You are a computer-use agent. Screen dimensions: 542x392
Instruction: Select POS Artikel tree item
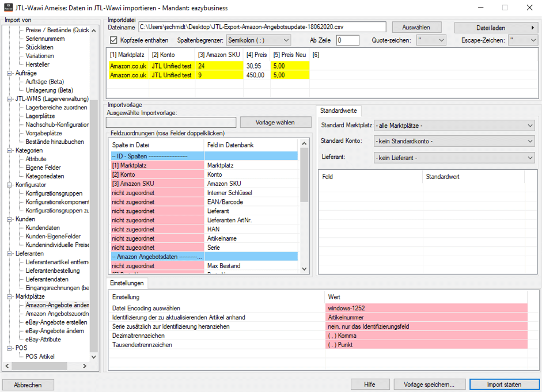(40, 356)
